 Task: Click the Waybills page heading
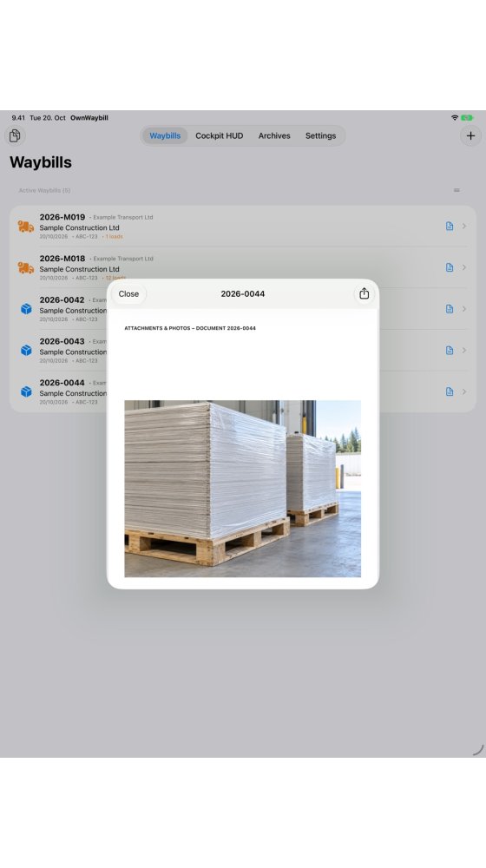tap(41, 162)
